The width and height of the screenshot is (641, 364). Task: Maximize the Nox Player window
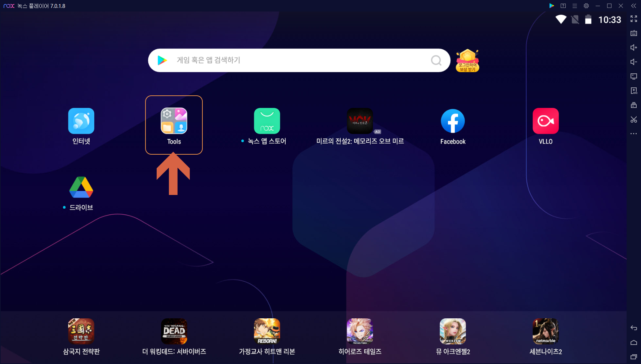(x=609, y=6)
